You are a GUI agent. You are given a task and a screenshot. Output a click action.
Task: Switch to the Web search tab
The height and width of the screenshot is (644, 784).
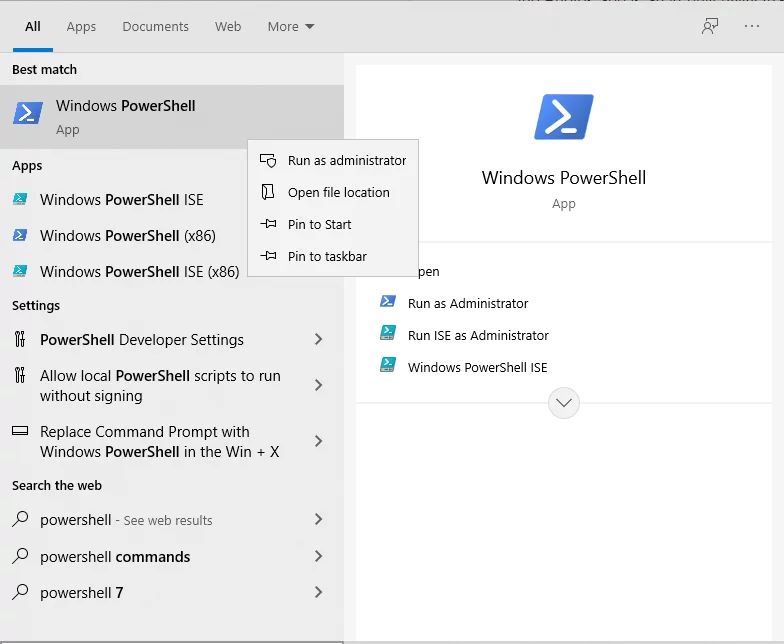228,26
